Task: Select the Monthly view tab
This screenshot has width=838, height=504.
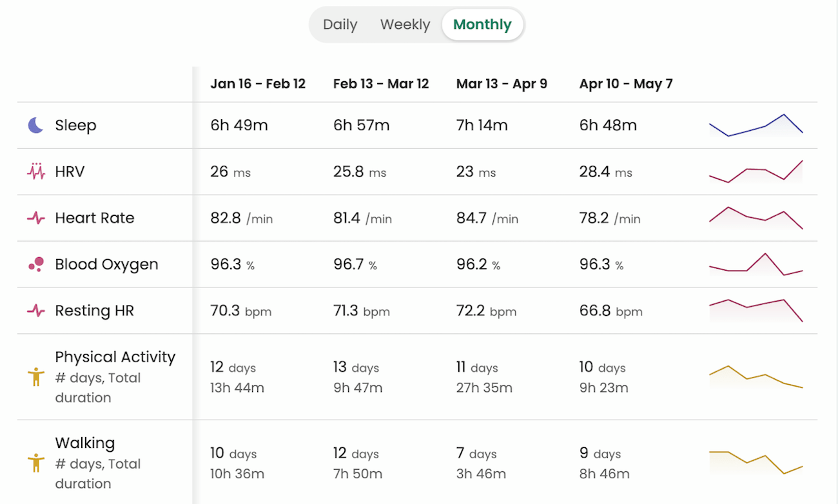Action: tap(482, 24)
